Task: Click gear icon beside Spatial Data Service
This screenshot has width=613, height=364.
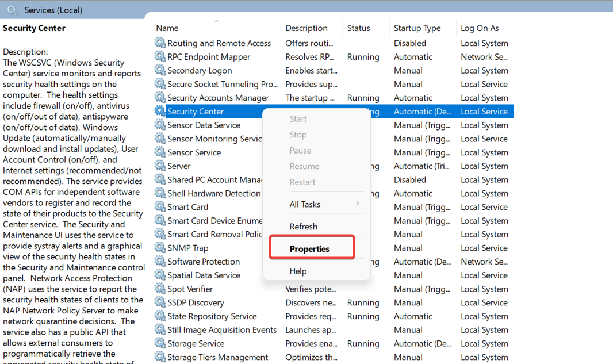Action: (x=160, y=274)
